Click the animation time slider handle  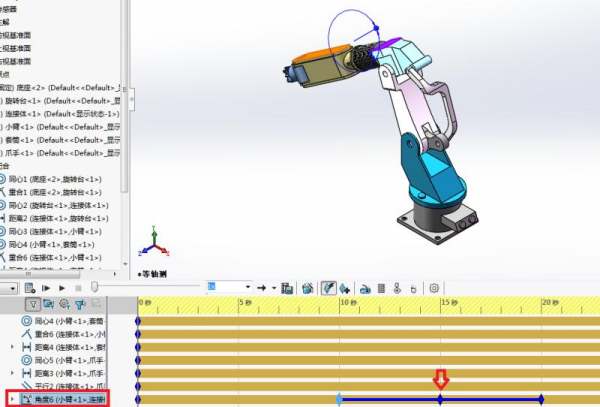point(95,288)
